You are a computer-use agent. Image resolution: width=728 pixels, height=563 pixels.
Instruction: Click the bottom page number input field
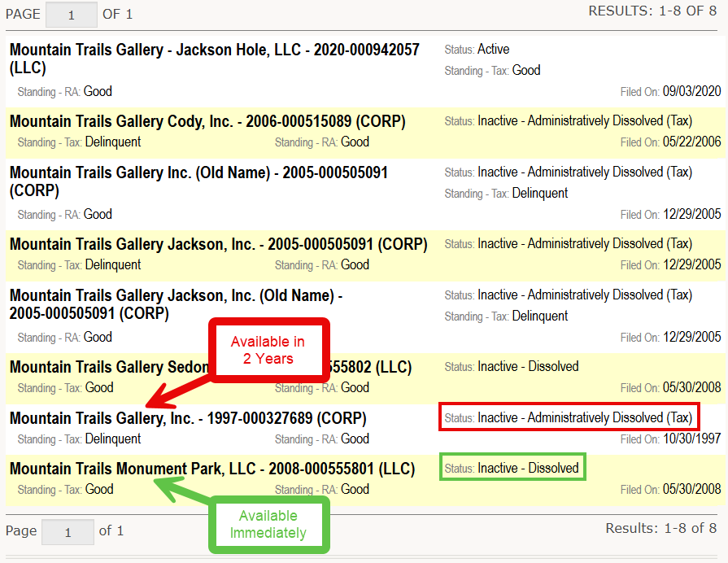[x=68, y=532]
